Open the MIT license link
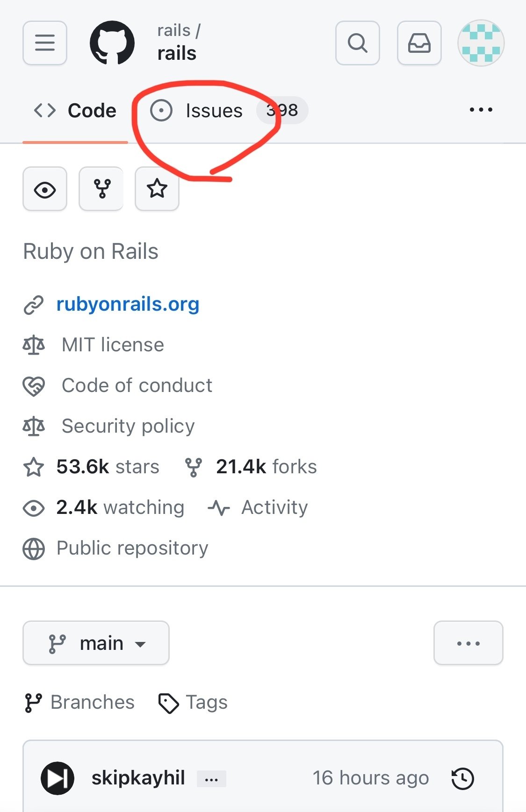 click(x=113, y=345)
